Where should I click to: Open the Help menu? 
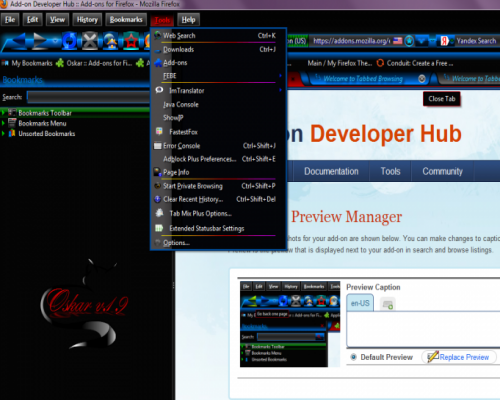[188, 20]
